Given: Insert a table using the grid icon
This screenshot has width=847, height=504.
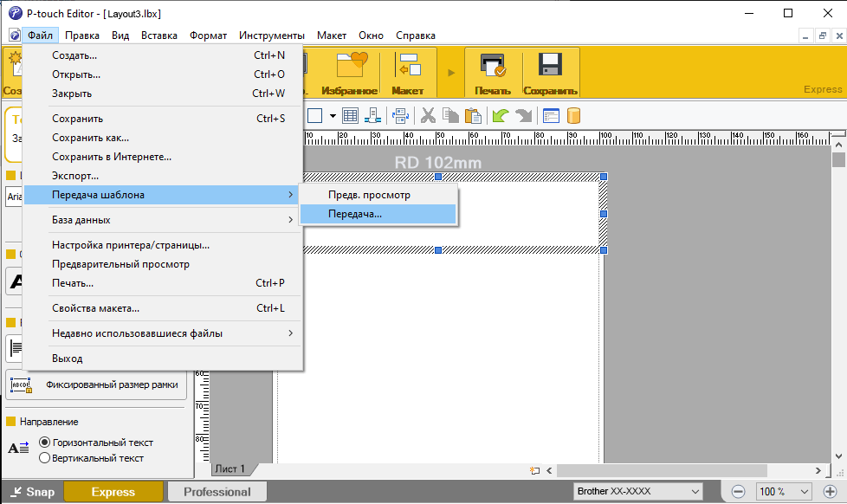Looking at the screenshot, I should (351, 115).
